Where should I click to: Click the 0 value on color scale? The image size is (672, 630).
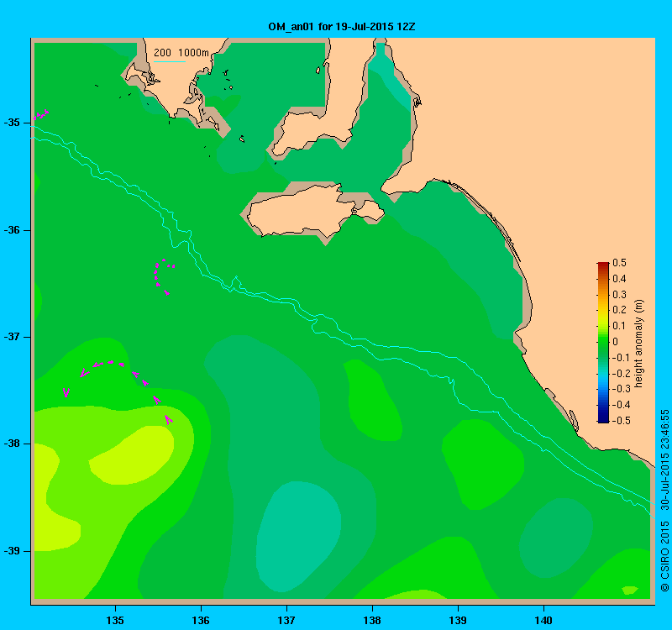tap(616, 342)
